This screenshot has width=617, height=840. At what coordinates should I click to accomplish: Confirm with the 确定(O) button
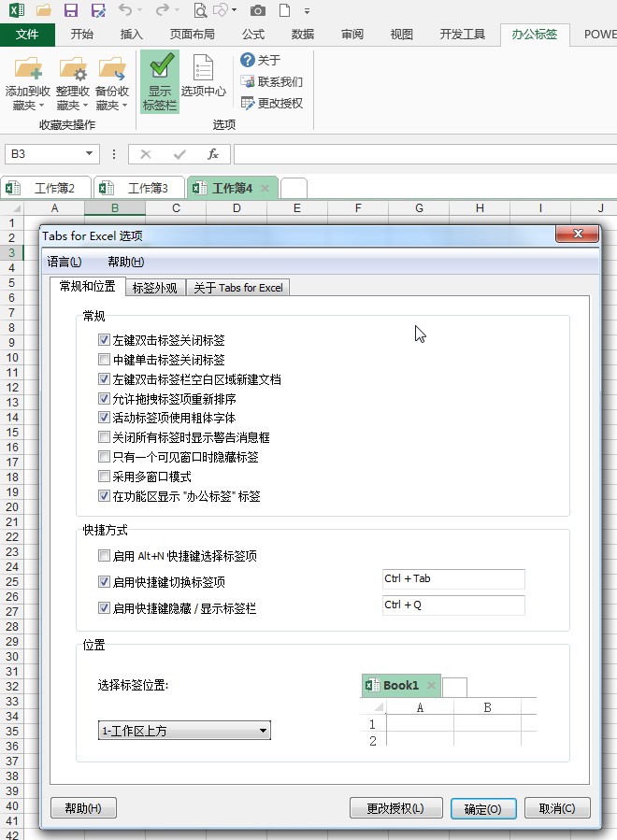coord(483,808)
